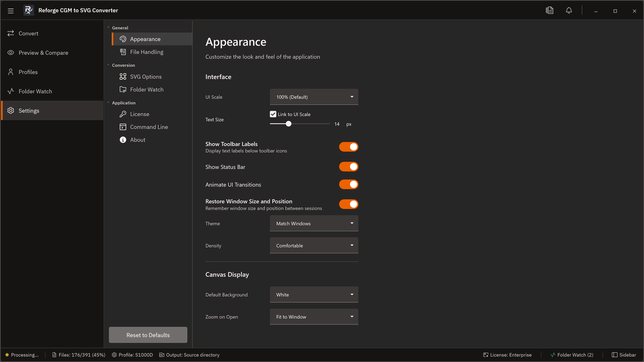Uncheck Link to UI Scale
Image resolution: width=644 pixels, height=362 pixels.
point(273,114)
